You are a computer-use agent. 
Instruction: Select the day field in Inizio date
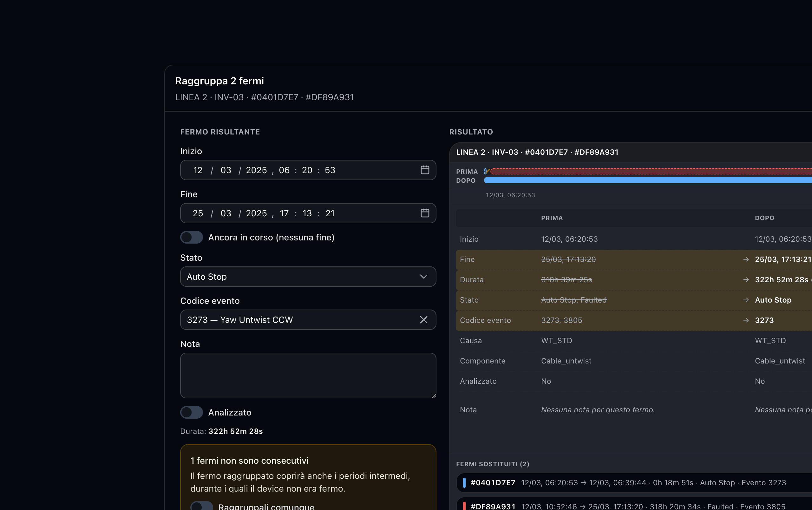click(x=198, y=170)
